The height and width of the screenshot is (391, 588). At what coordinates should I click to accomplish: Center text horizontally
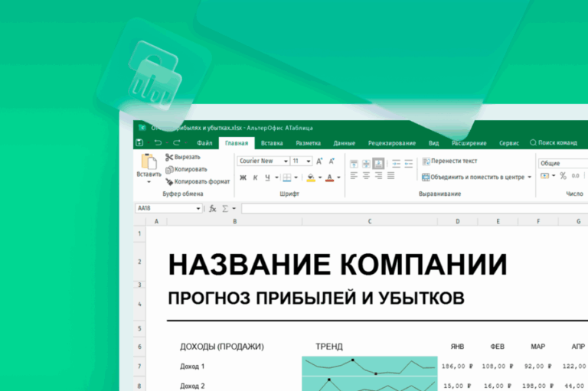click(366, 175)
